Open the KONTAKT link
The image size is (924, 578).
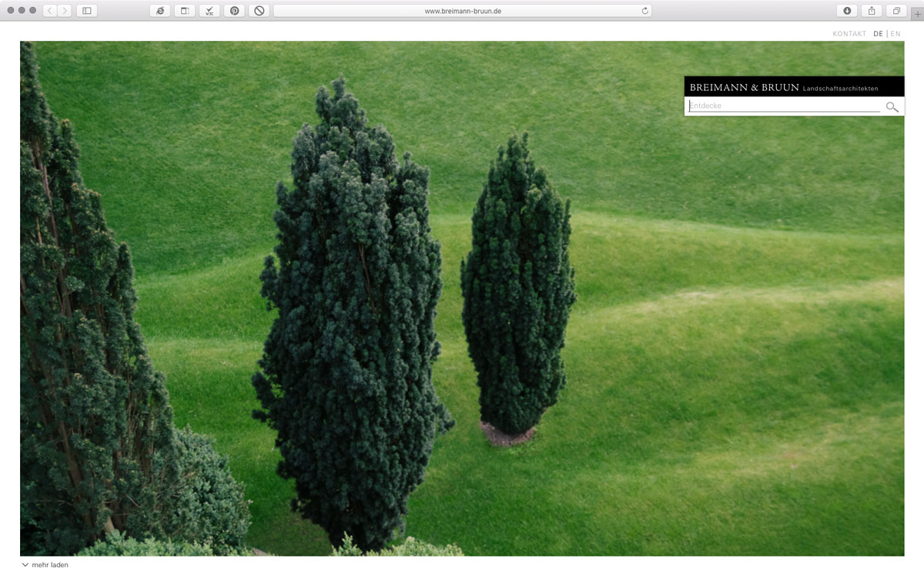(x=849, y=34)
